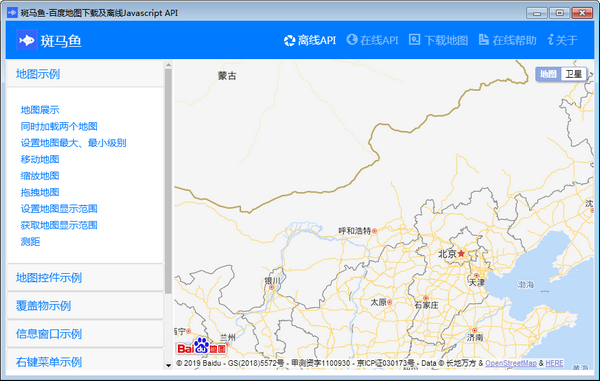600x381 pixels.
Task: Switch map type to 地图 view
Action: (x=548, y=74)
